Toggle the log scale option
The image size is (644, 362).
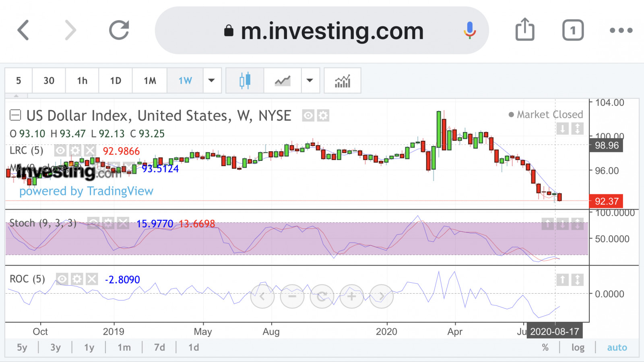pos(578,348)
